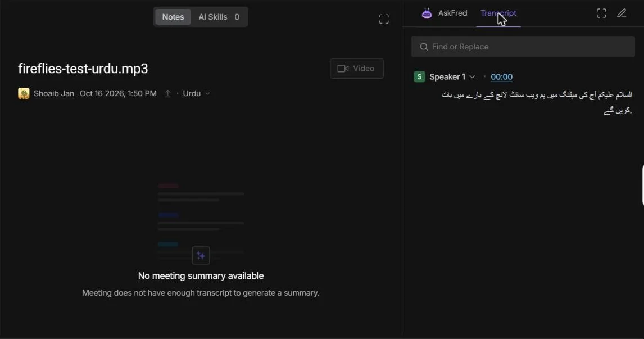
Task: Jump to the 00:00 timestamp
Action: click(501, 77)
